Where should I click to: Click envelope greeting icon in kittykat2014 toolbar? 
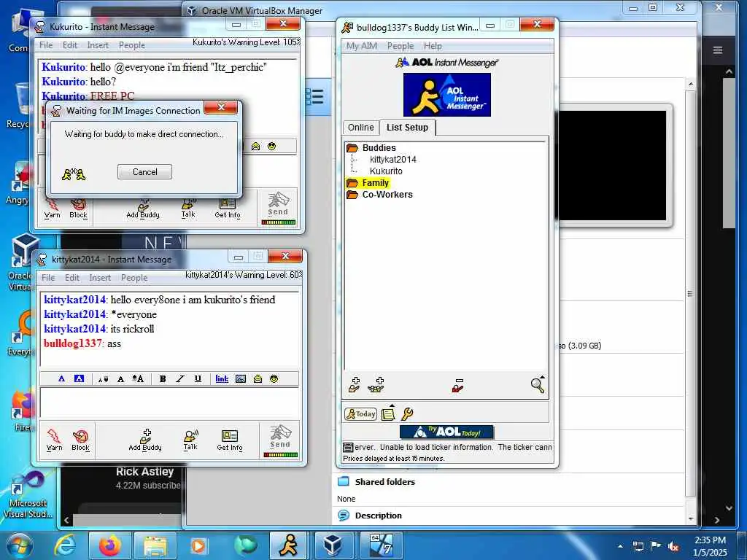click(x=258, y=378)
